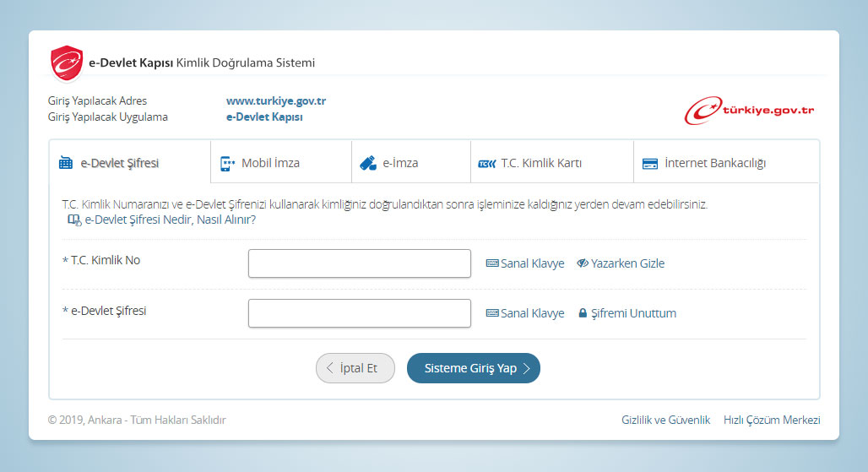Focus the e-Devlet Şifresi password field
The width and height of the screenshot is (868, 472).
(x=359, y=313)
